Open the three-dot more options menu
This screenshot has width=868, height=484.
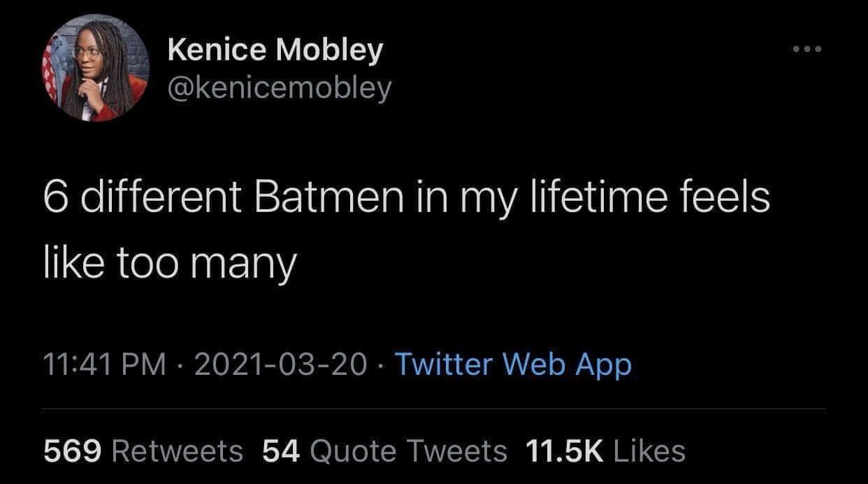(x=807, y=50)
